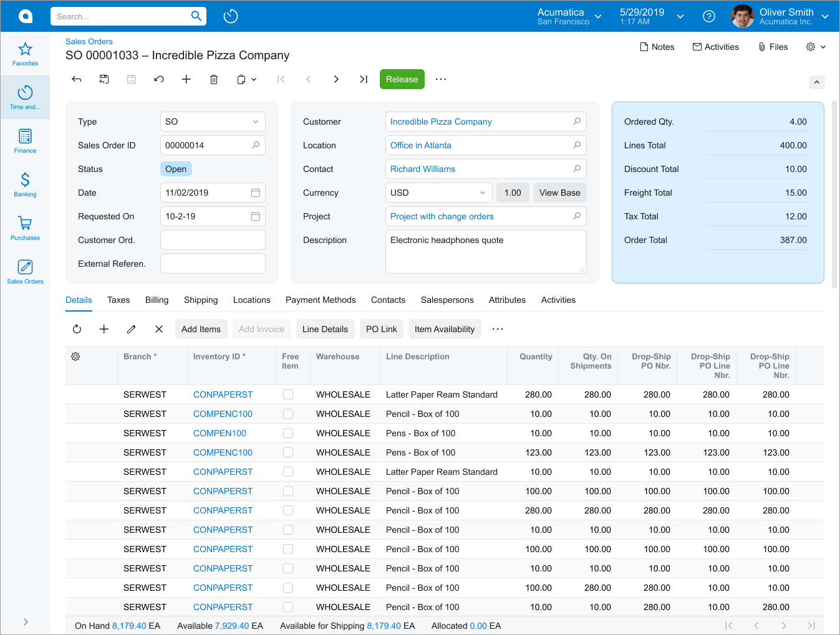
Task: Check Free Item for first CONPAPERST row
Action: (x=288, y=394)
